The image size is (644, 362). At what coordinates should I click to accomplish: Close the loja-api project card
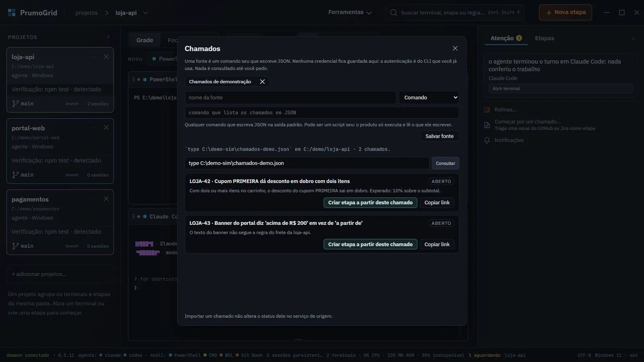106,57
